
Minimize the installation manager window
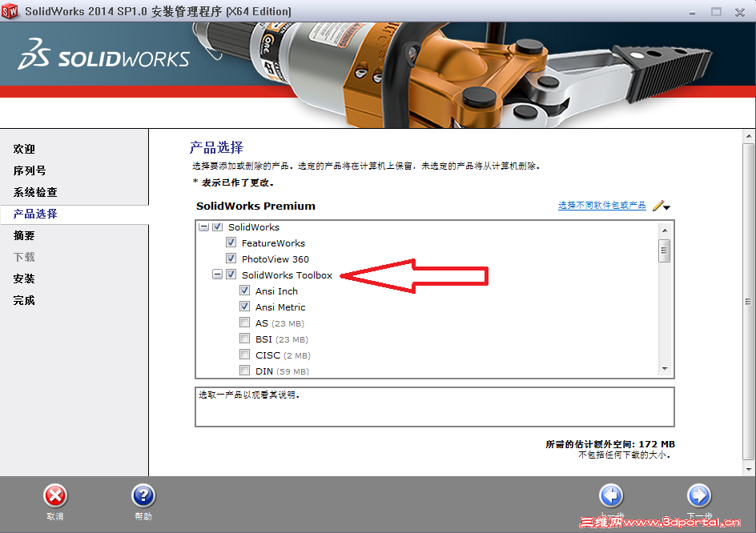(693, 11)
